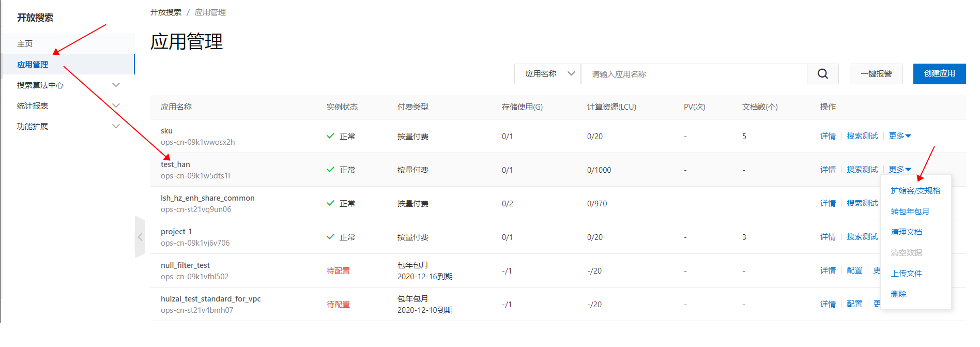Open 详情 for null_filter_test

[828, 270]
